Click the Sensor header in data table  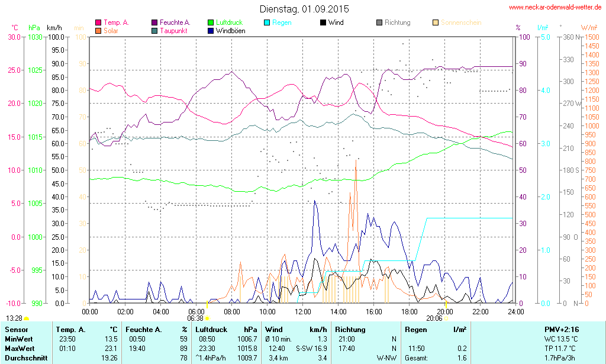coord(16,329)
